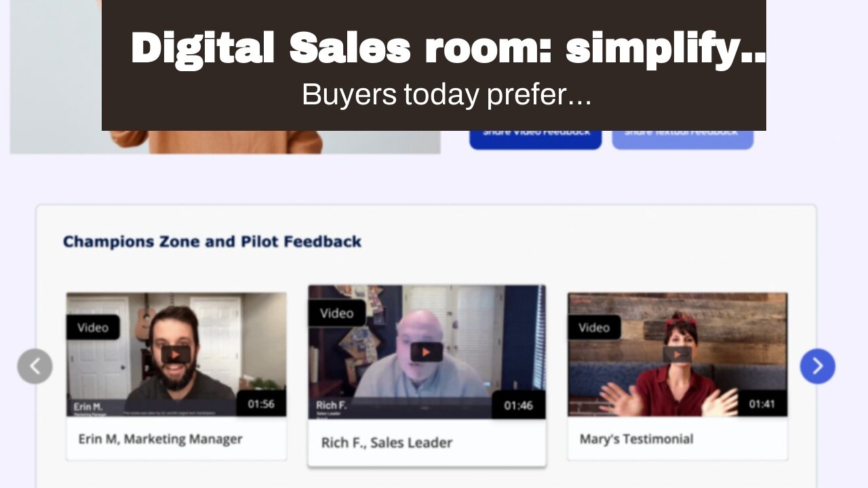The image size is (868, 488).
Task: Play the Erin M. video via its play icon
Action: 176,354
